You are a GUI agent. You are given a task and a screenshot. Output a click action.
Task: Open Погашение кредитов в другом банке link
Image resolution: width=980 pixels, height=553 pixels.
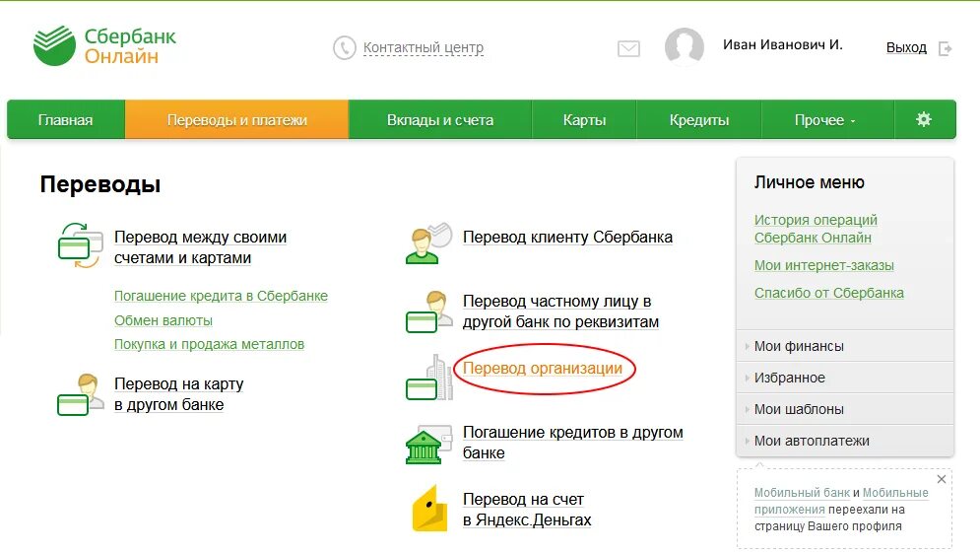pos(572,443)
